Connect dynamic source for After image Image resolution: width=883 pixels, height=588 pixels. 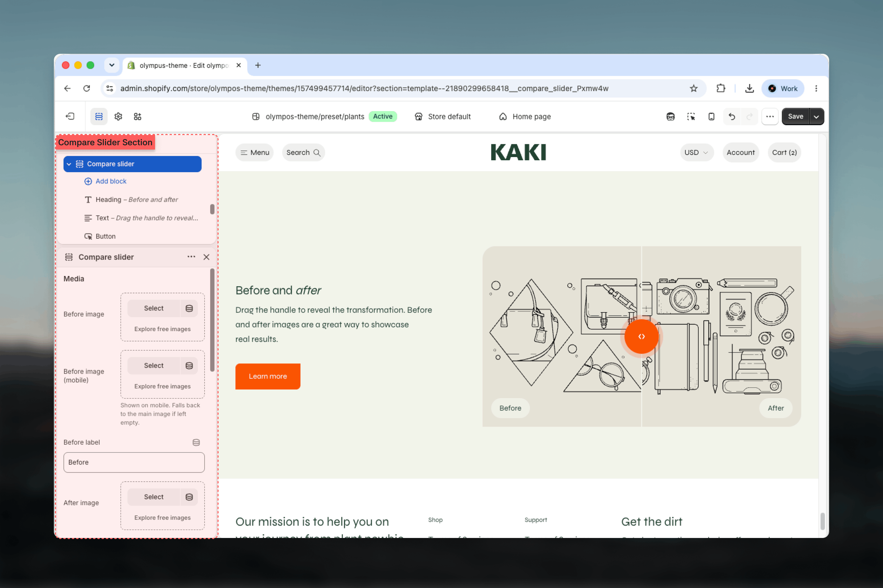[189, 497]
